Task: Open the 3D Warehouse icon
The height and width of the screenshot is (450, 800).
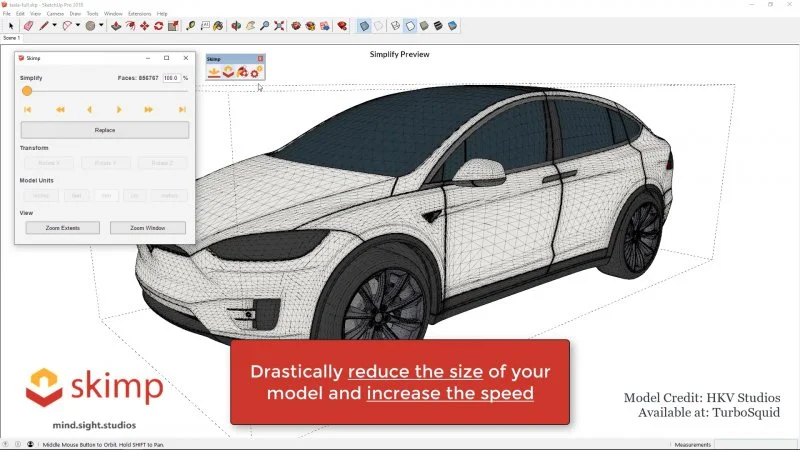Action: point(296,26)
